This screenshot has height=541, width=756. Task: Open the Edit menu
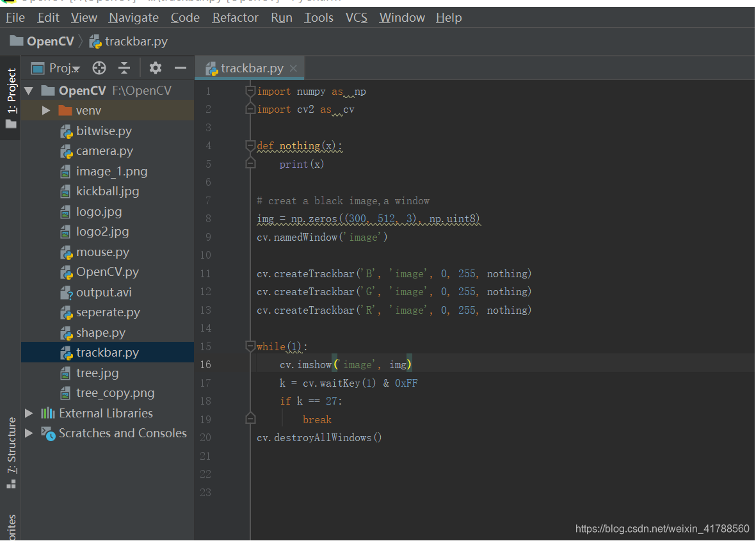tap(48, 18)
